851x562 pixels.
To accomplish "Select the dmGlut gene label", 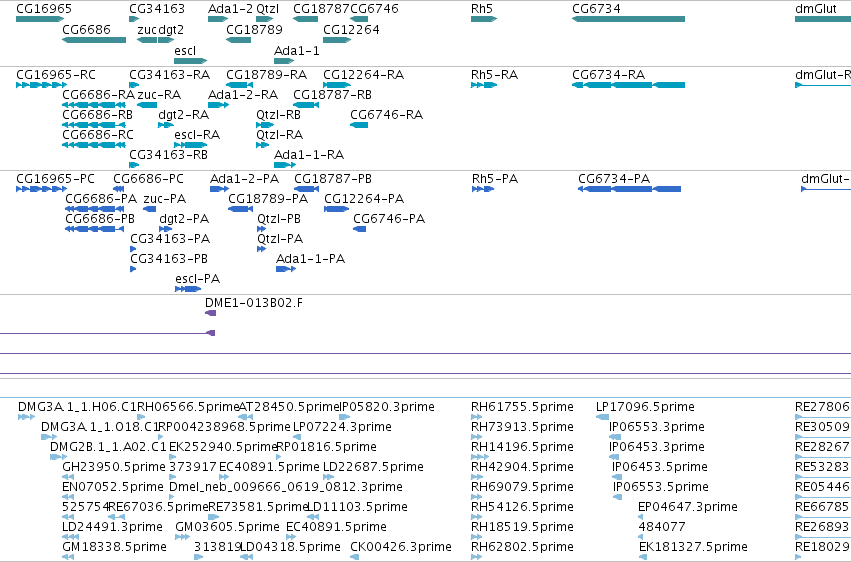I will (816, 9).
